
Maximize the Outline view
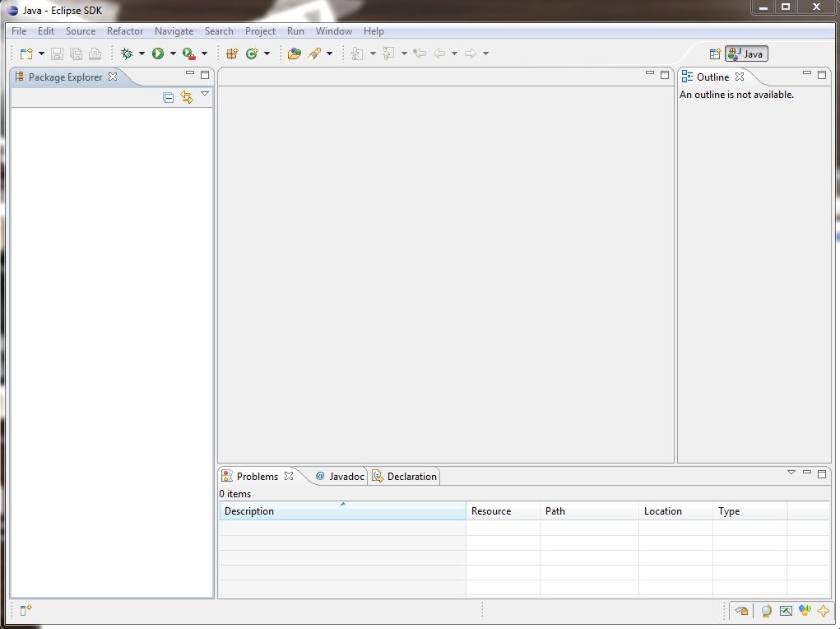tap(822, 75)
